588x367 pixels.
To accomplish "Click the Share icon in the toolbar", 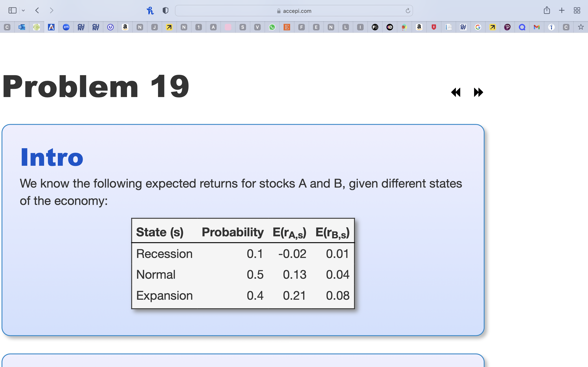I will tap(547, 10).
